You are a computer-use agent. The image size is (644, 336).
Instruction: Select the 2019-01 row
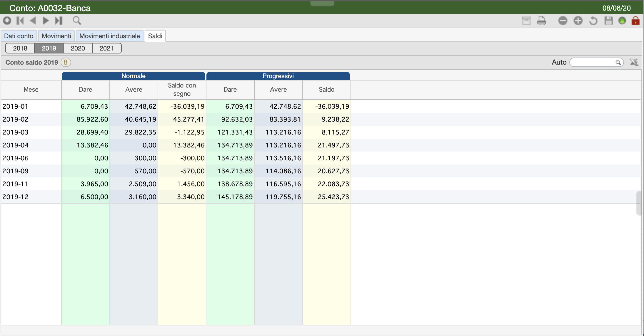321,106
